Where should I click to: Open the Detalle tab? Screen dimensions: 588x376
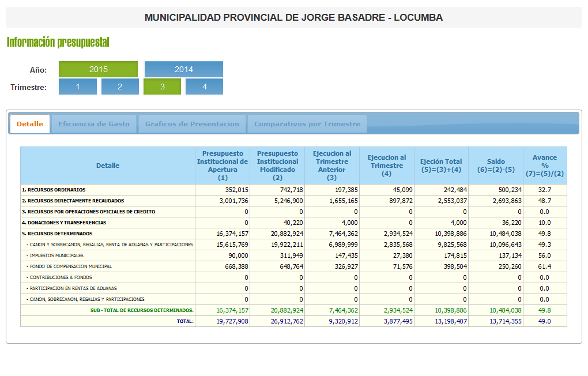(x=30, y=124)
